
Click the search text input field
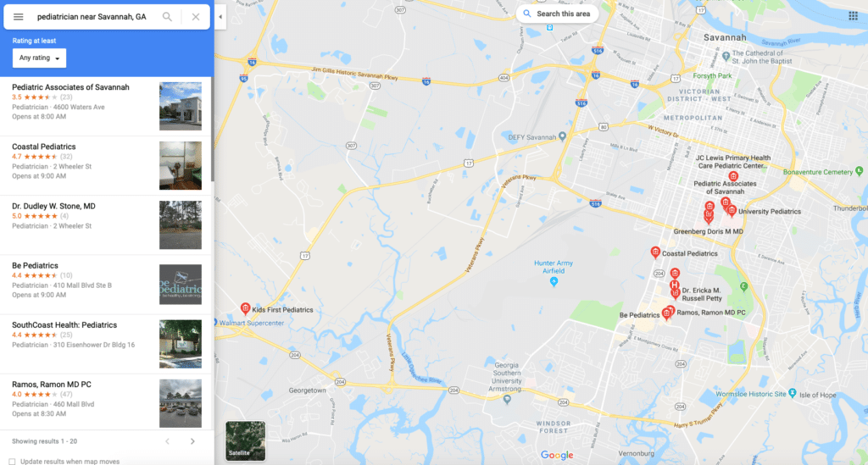click(94, 17)
